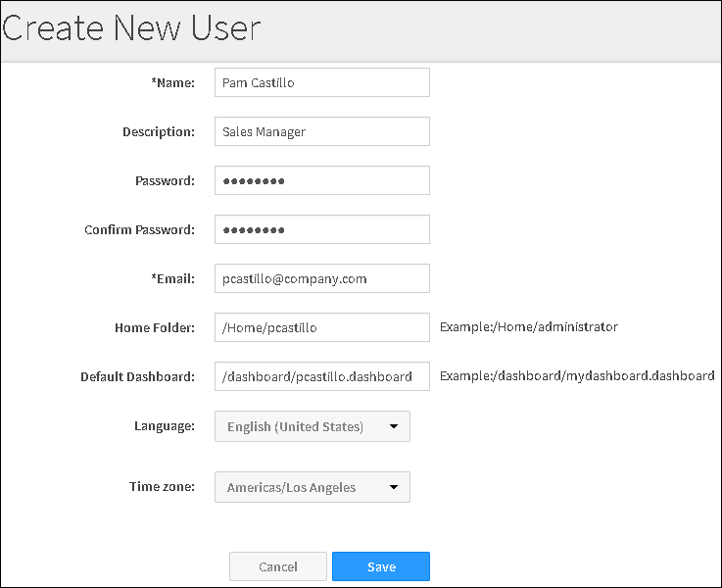Edit the Home Folder path field
The width and height of the screenshot is (722, 588).
click(322, 327)
